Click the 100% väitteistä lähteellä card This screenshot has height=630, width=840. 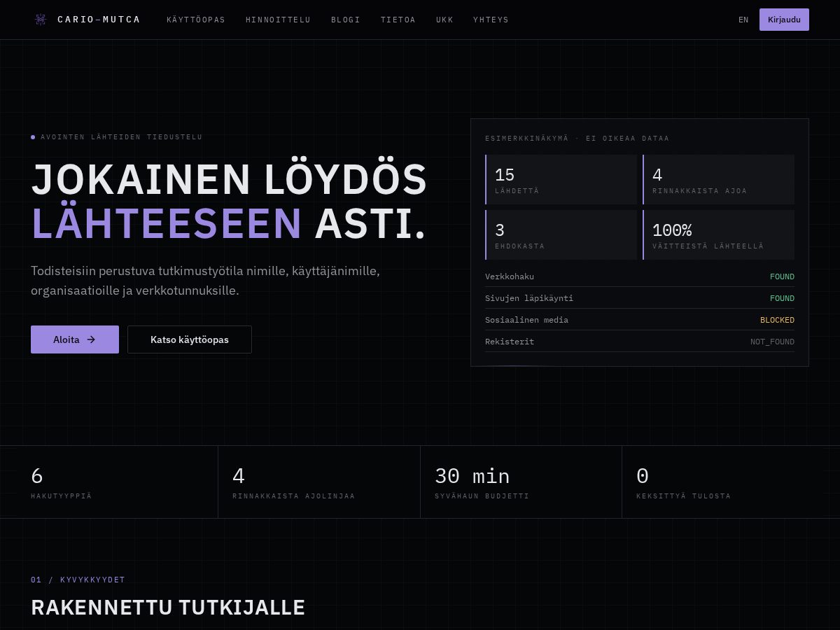(x=718, y=234)
